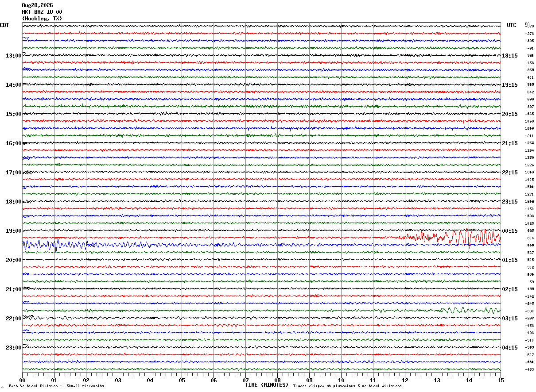
Task: Select the 04:15 UTC time label
Action: tap(510, 348)
